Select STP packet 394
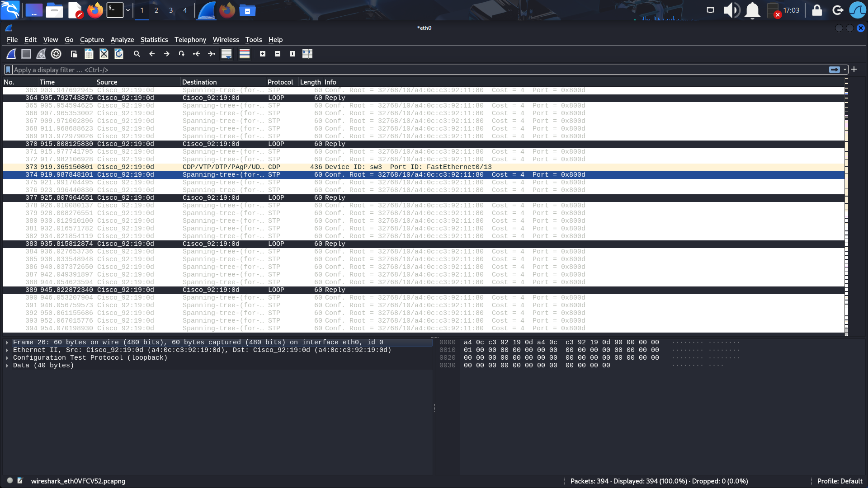The height and width of the screenshot is (488, 868). tap(423, 328)
